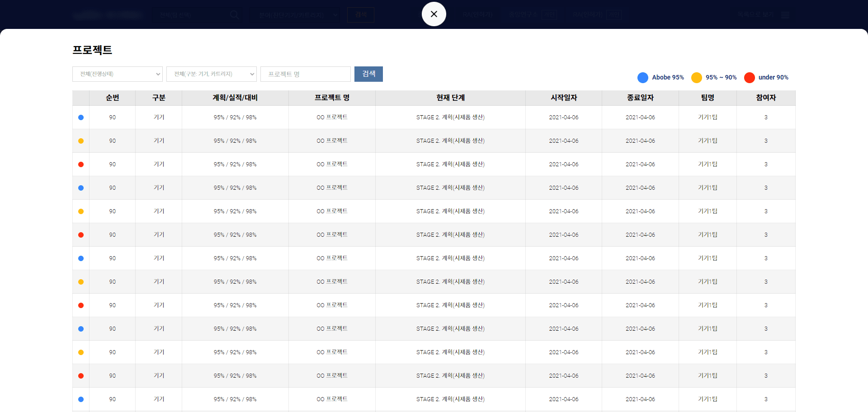Viewport: 868px width, 412px height.
Task: Click the yellow status dot in second table row
Action: (81, 141)
